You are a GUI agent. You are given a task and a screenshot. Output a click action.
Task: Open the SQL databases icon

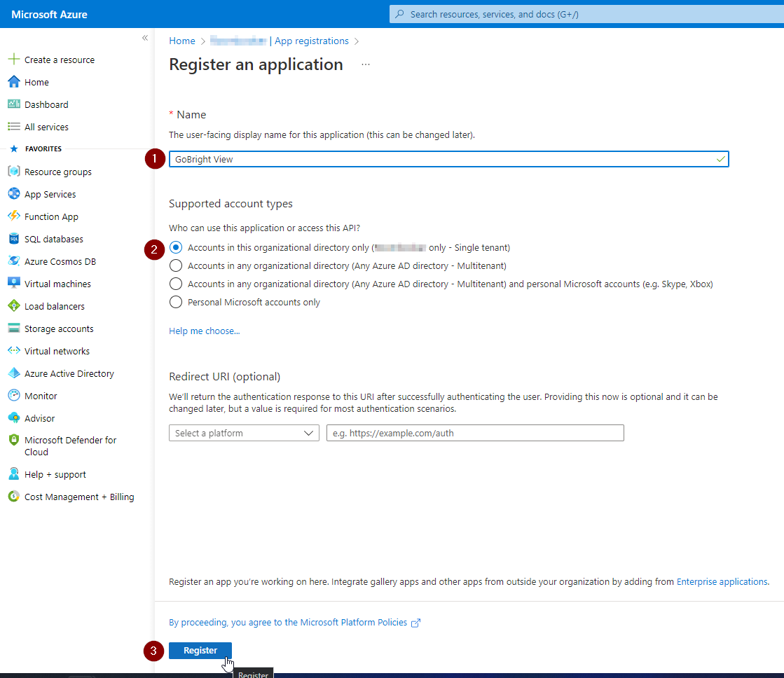click(14, 239)
